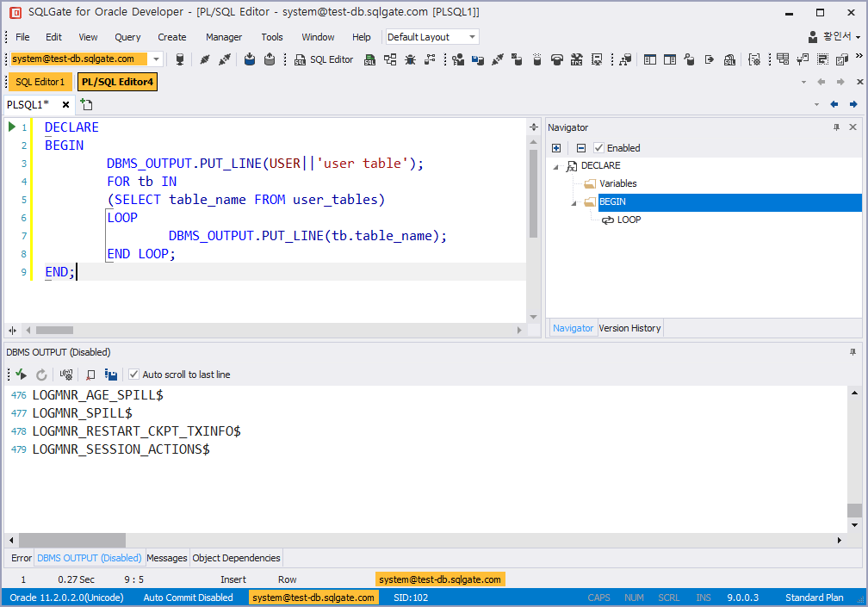Select the LOOP node in the Navigator tree
The image size is (868, 607).
click(627, 220)
